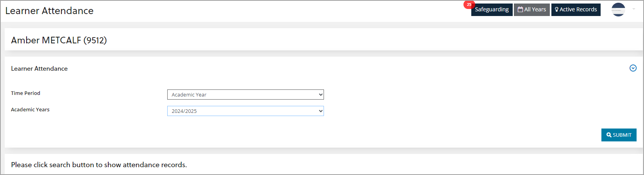Open the Safeguarding menu item
Screen dimensions: 644x175
492,9
